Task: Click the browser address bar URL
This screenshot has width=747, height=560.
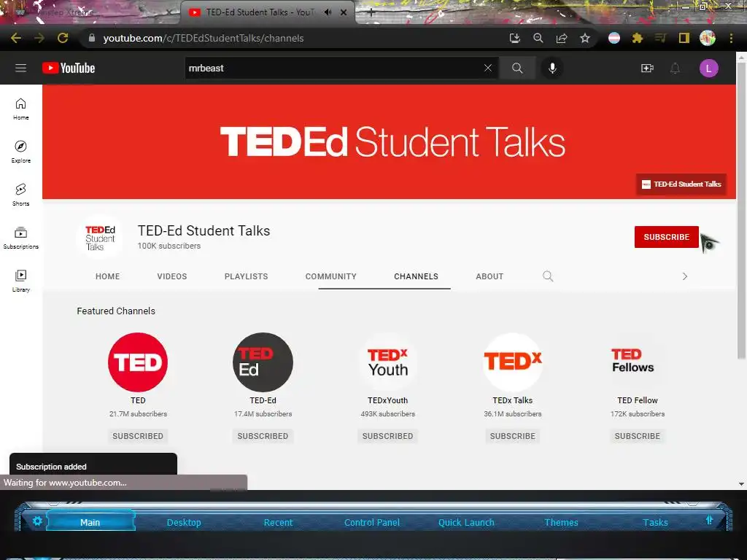Action: click(x=204, y=38)
